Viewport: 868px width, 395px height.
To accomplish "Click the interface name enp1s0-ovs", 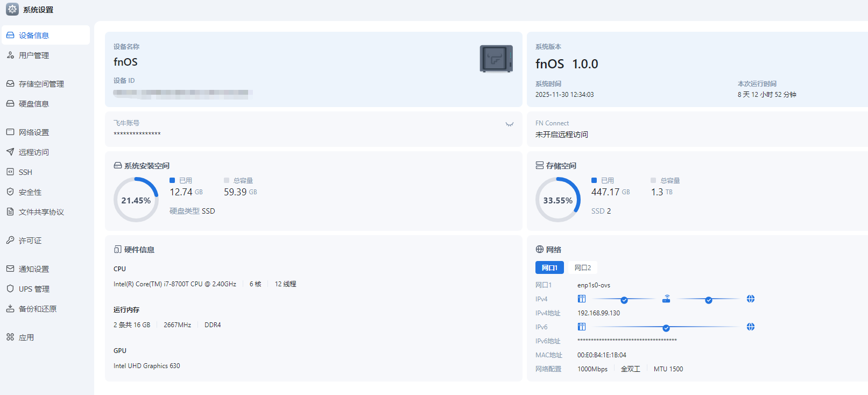I will (x=594, y=285).
